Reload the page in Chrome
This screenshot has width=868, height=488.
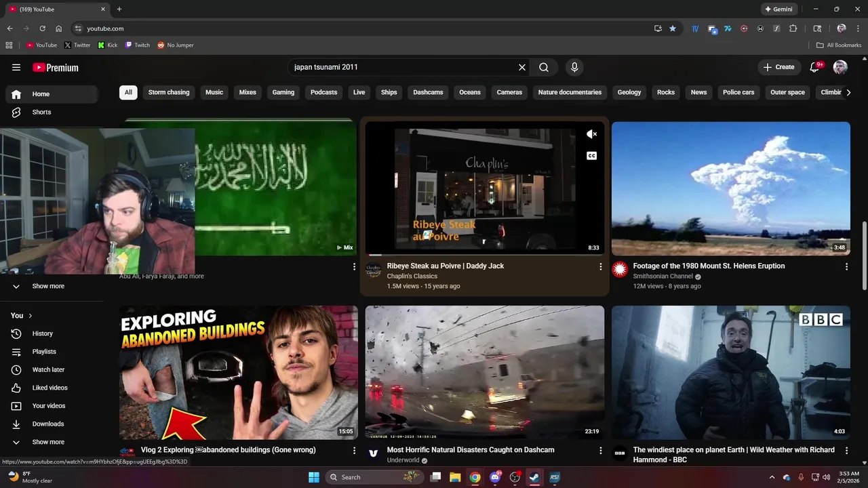tap(42, 28)
